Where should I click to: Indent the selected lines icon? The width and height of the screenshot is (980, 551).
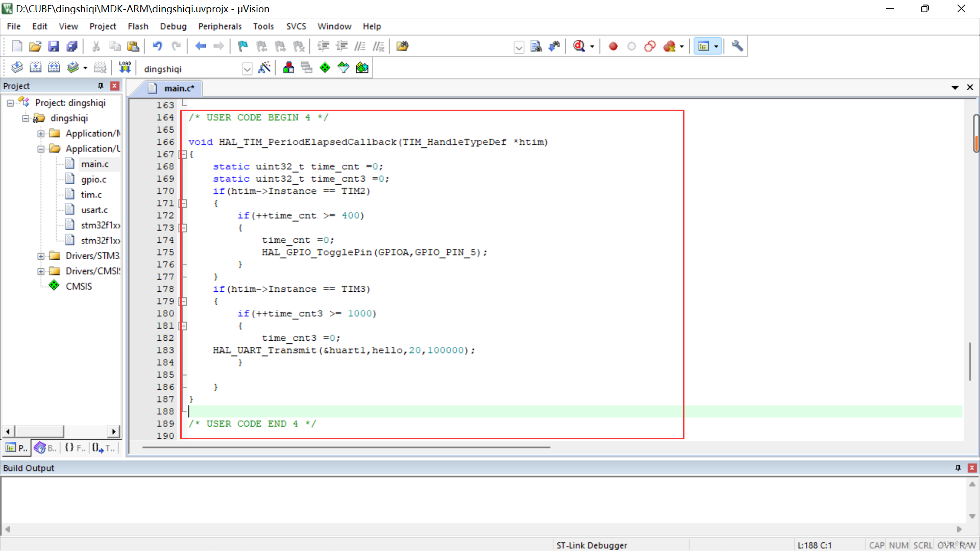[323, 46]
